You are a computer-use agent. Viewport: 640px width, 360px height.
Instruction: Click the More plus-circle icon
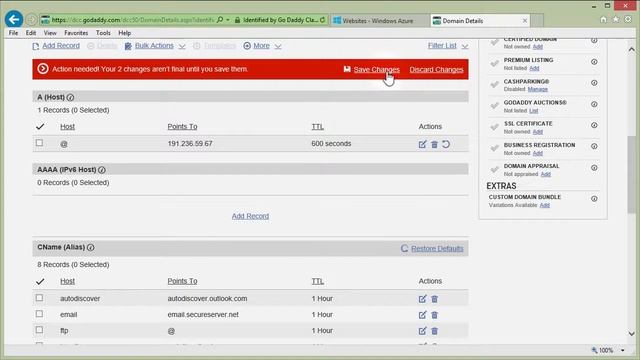247,46
